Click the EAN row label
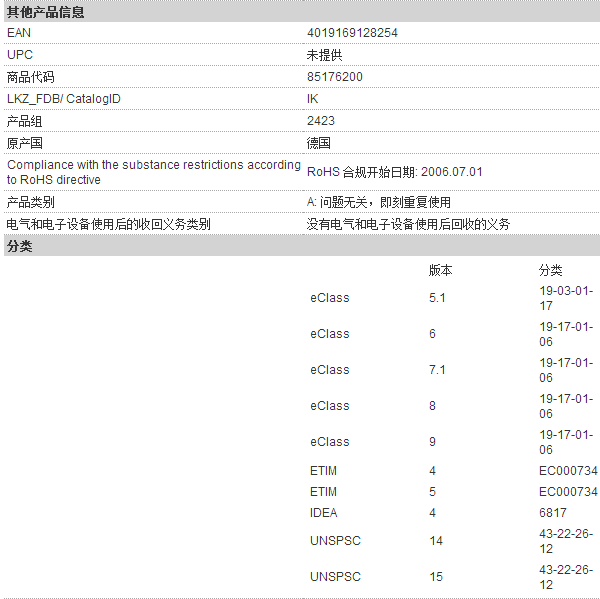600x599 pixels. [19, 33]
